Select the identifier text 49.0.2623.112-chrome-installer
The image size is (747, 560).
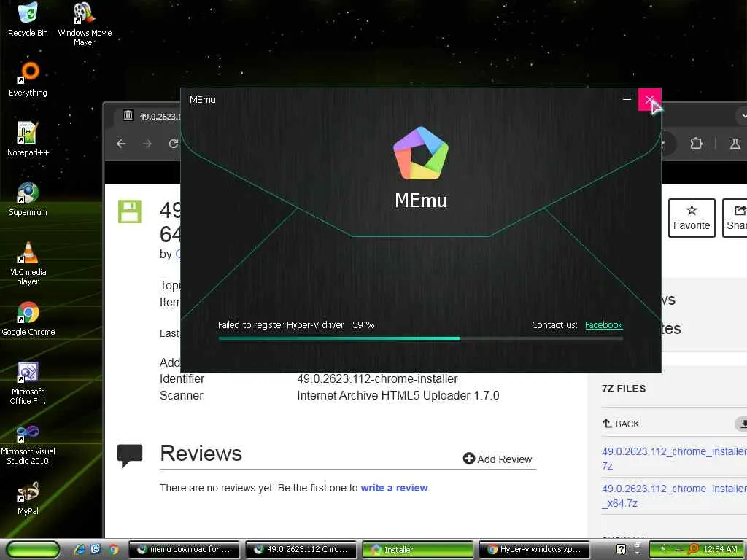pyautogui.click(x=377, y=378)
